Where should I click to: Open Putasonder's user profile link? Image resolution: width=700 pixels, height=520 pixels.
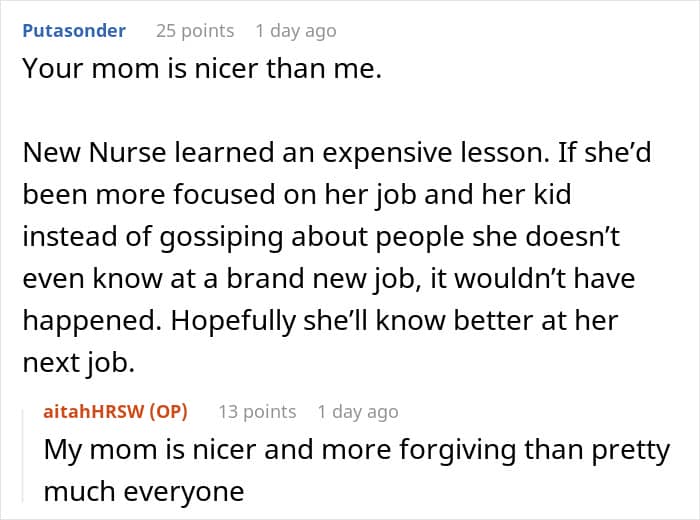pos(74,31)
